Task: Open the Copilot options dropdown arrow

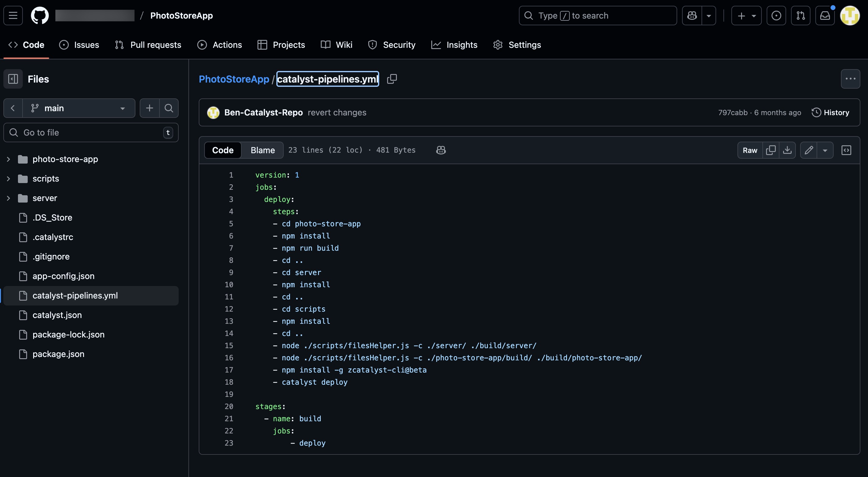Action: (709, 16)
